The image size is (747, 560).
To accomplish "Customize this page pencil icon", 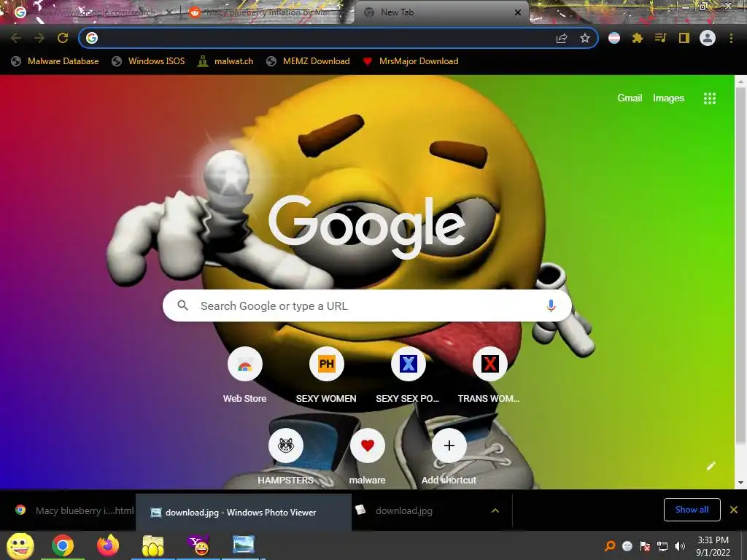I will click(x=711, y=466).
